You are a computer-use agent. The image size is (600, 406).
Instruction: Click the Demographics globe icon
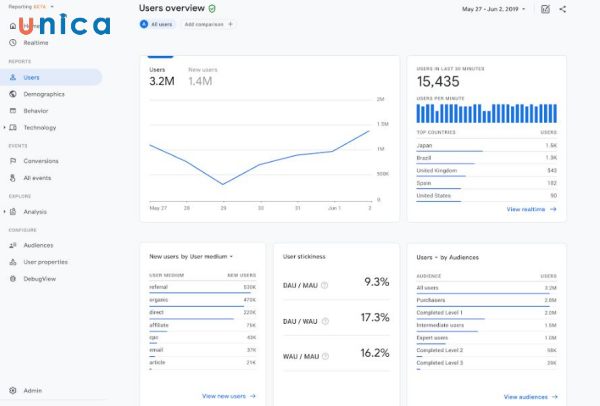13,94
